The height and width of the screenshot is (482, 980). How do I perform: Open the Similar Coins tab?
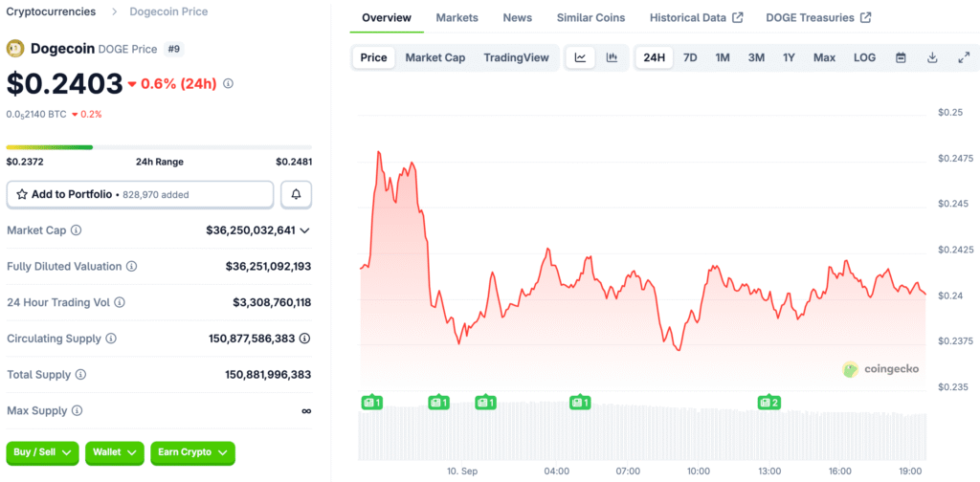pos(590,17)
